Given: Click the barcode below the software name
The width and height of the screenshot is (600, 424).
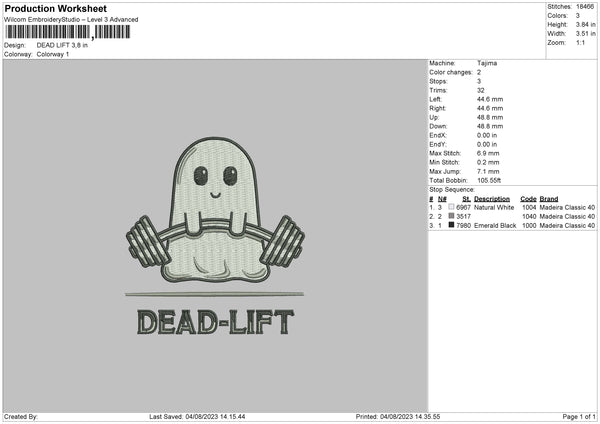Looking at the screenshot, I should tap(67, 32).
